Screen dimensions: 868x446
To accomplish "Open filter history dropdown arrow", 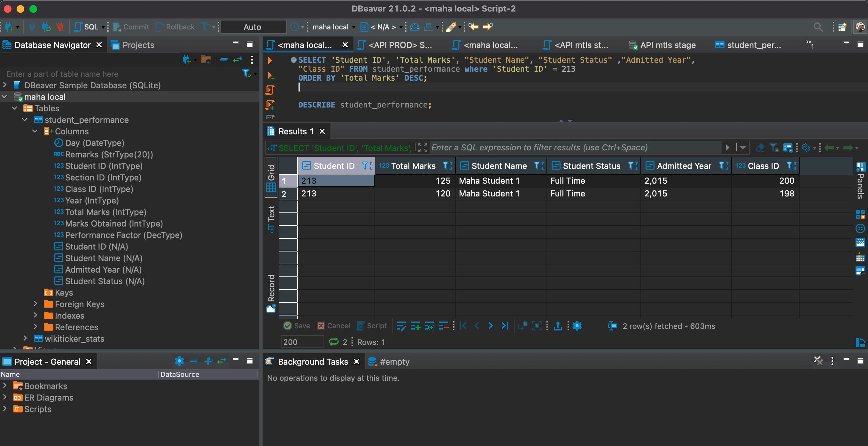I will pyautogui.click(x=742, y=148).
